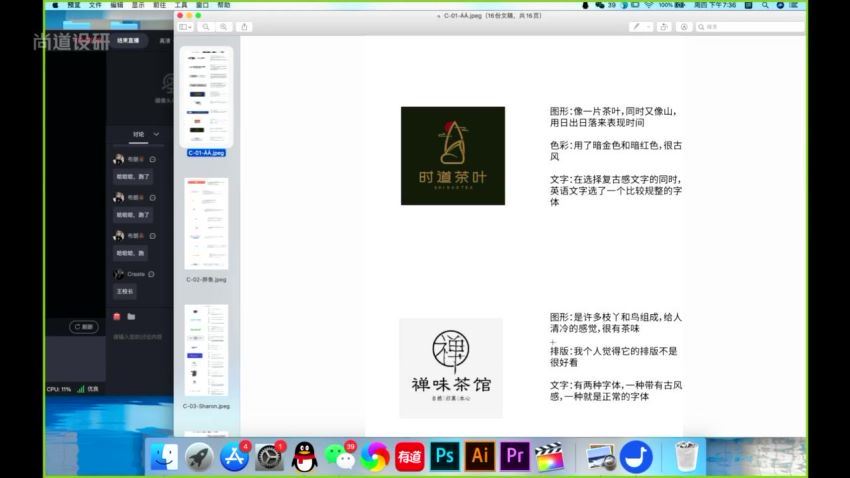Launch Final Cut Pro from the dock
Screen dimensions: 850x478
coord(550,456)
